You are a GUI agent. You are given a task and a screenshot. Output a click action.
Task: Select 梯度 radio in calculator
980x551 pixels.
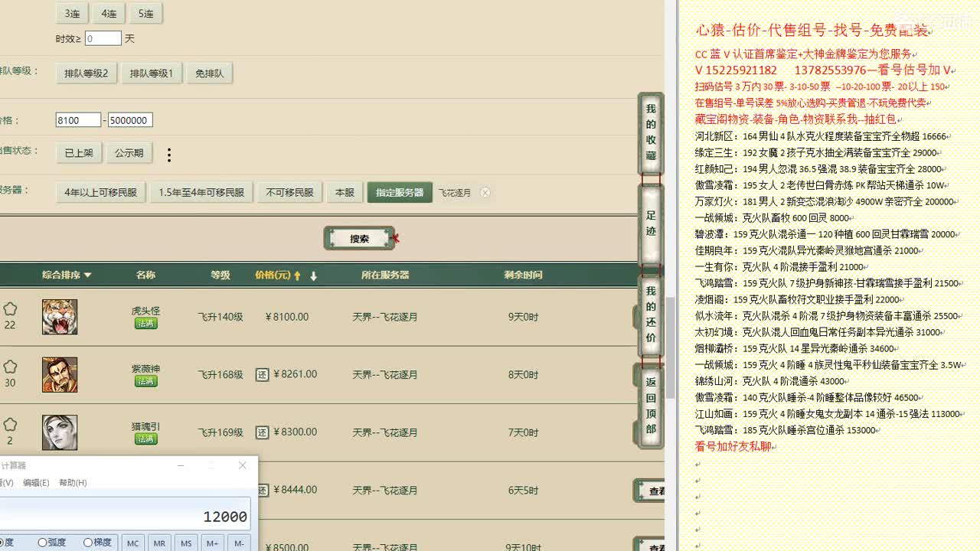(x=98, y=543)
